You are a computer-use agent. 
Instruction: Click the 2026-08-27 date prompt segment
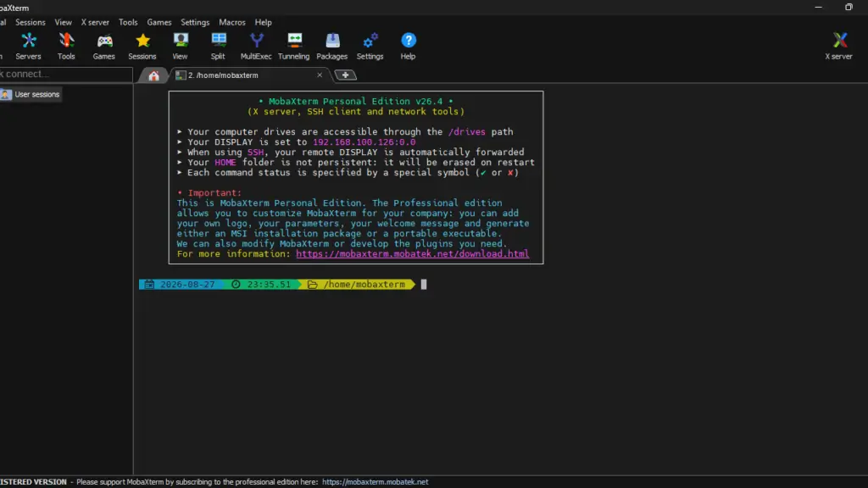181,285
